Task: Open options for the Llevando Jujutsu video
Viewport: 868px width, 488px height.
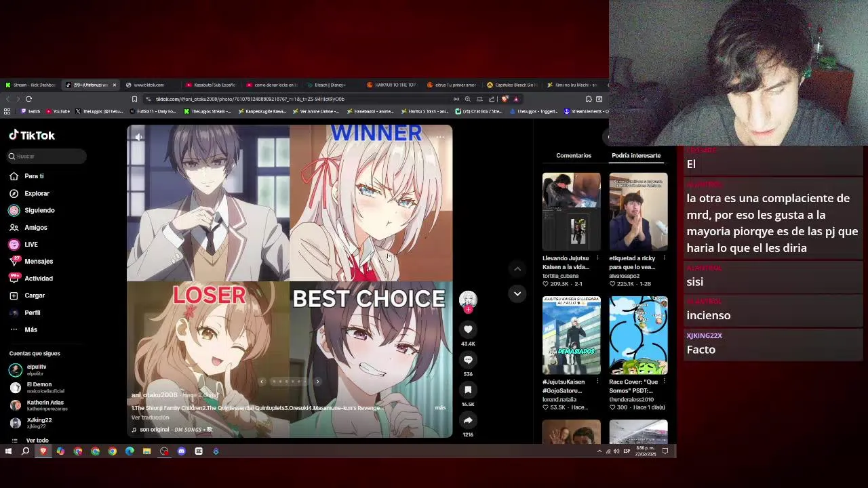Action: click(x=597, y=258)
